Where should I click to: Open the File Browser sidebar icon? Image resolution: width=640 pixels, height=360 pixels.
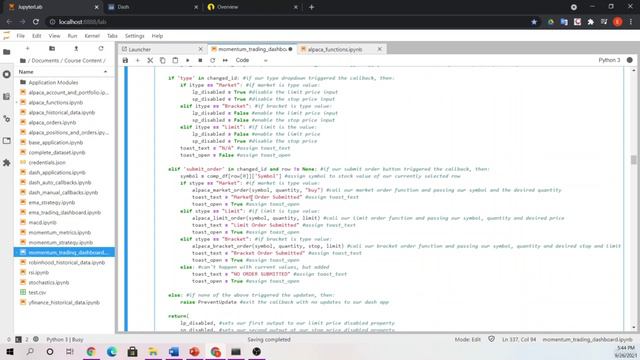coord(7,52)
